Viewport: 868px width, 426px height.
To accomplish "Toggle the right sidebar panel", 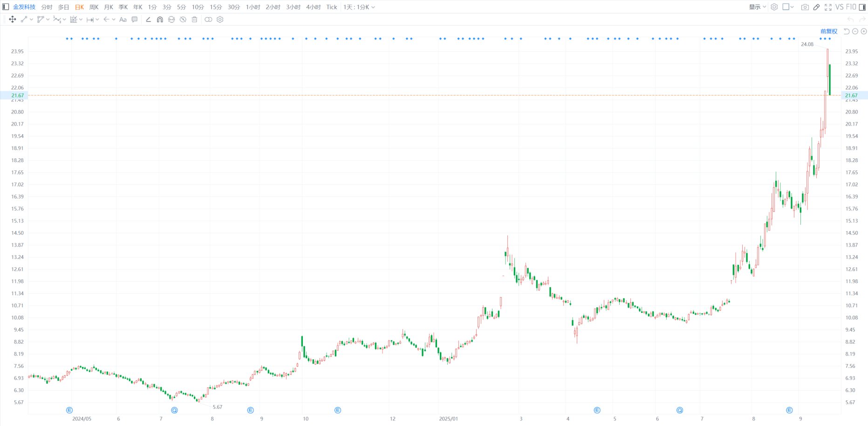I will tap(862, 7).
